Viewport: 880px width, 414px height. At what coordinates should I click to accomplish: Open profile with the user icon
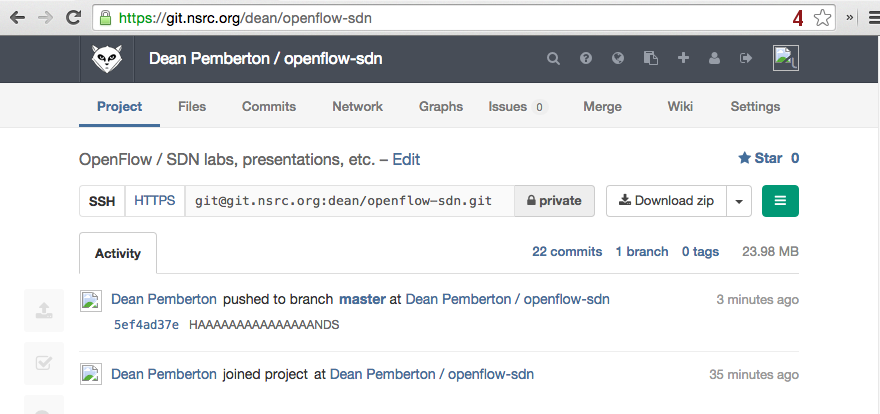[x=714, y=59]
